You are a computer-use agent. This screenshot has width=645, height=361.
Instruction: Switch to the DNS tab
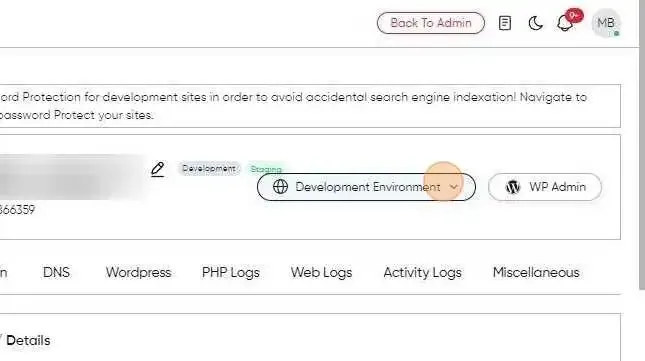coord(56,272)
